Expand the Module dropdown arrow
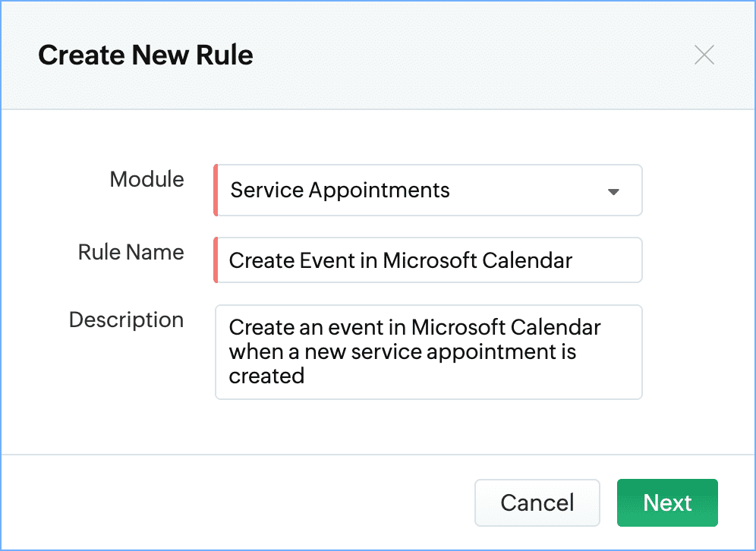Screen dimensions: 756x551 [613, 191]
